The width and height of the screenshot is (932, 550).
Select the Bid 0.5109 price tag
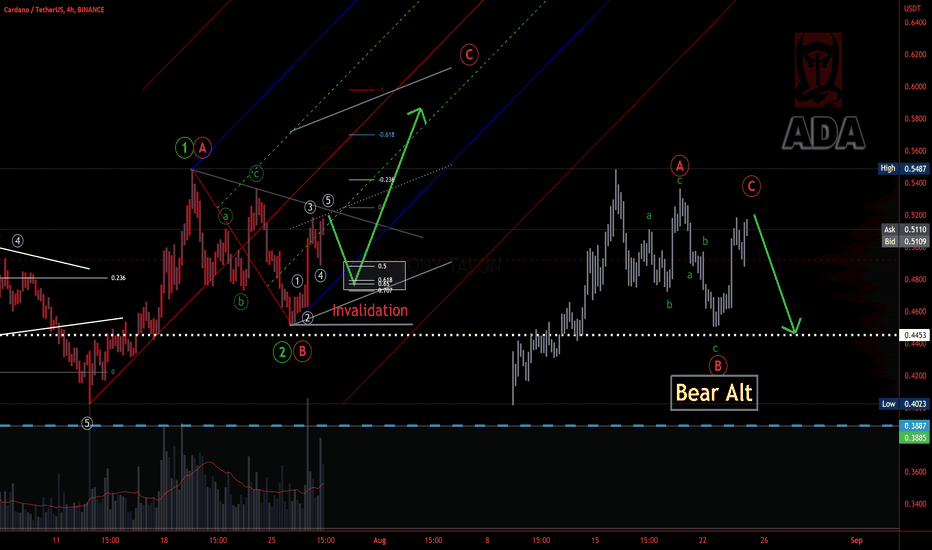pyautogui.click(x=904, y=241)
